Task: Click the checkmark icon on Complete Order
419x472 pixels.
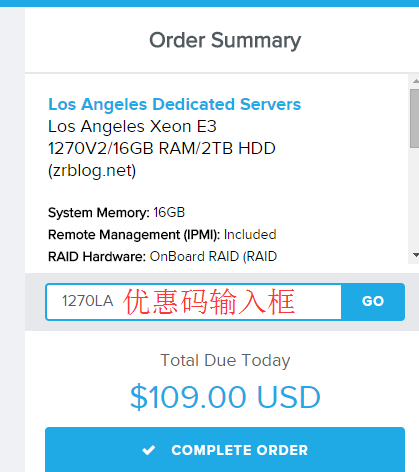Action: pyautogui.click(x=148, y=450)
